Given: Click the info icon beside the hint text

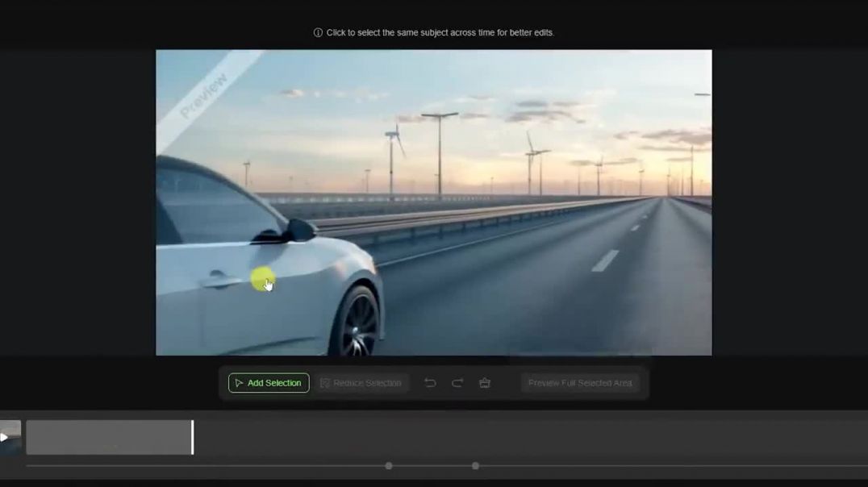Looking at the screenshot, I should (318, 32).
